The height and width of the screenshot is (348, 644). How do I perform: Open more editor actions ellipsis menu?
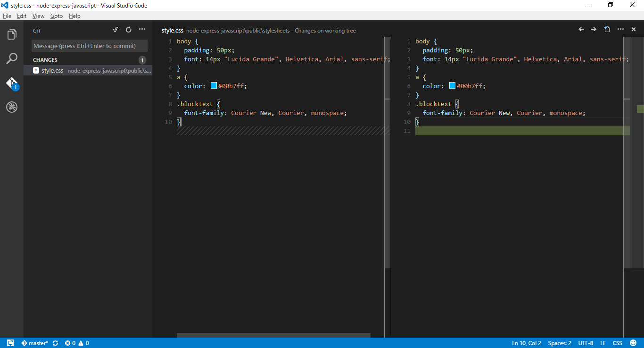coord(620,30)
